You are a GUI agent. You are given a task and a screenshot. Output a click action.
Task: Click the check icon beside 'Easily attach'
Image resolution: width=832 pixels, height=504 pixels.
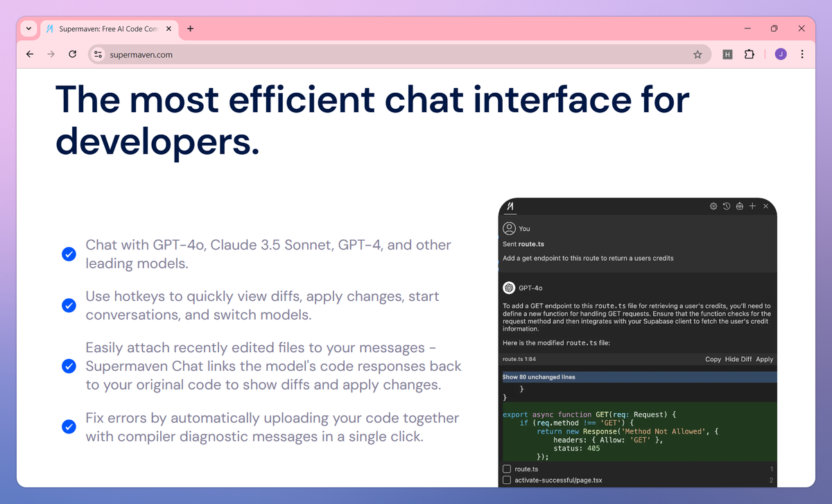click(x=69, y=366)
